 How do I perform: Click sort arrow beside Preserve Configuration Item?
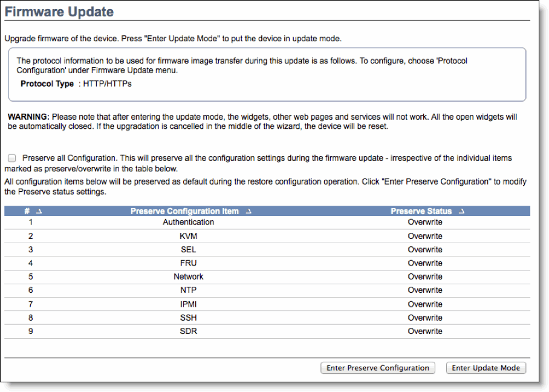point(249,211)
